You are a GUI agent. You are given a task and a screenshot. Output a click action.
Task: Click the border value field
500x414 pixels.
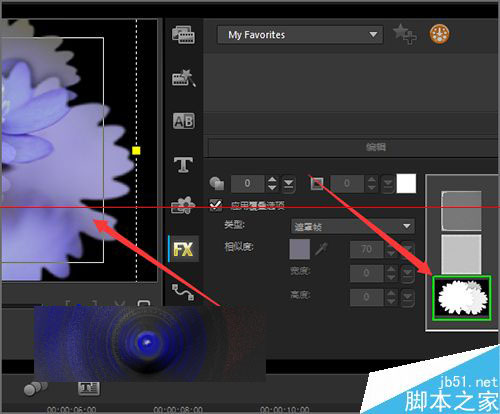(347, 184)
